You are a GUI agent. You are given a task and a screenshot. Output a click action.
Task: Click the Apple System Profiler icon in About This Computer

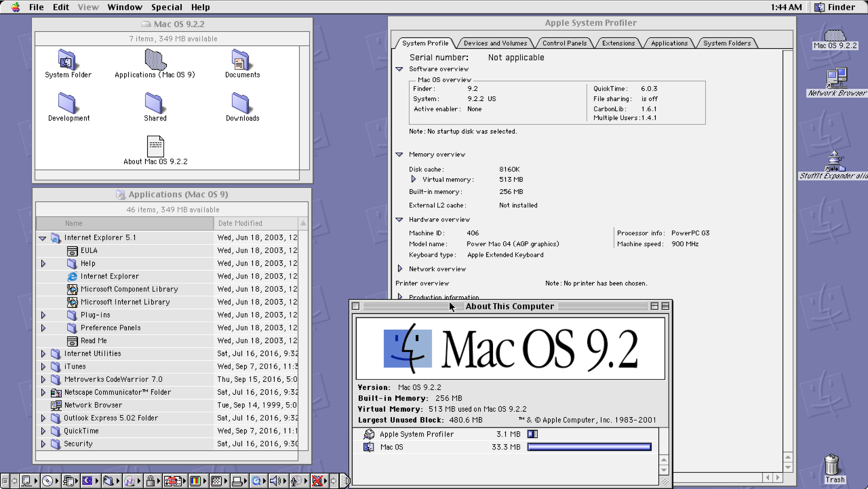pyautogui.click(x=368, y=433)
